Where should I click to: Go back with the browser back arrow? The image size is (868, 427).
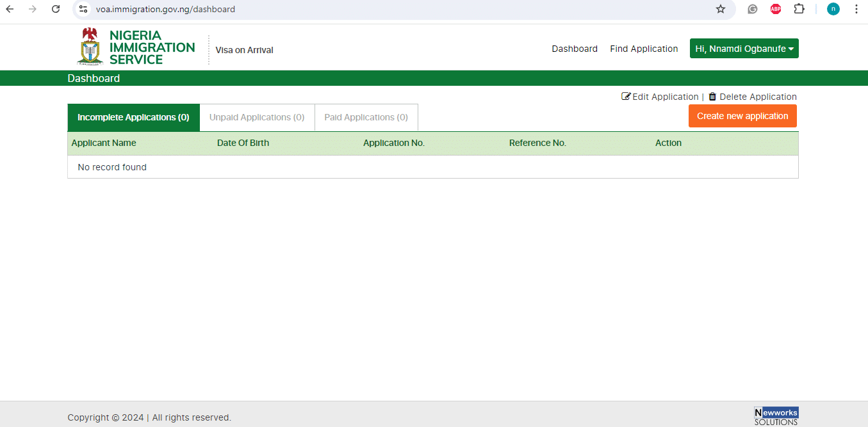click(10, 9)
